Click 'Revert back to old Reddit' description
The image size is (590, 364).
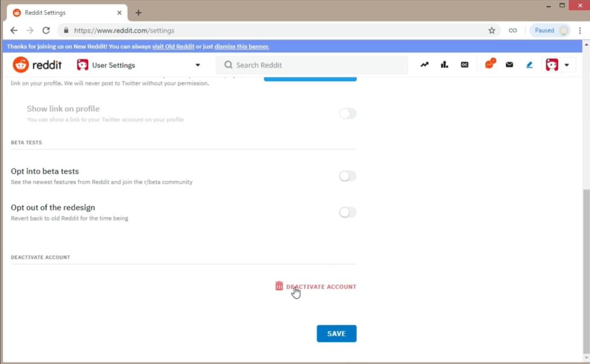[x=69, y=218]
